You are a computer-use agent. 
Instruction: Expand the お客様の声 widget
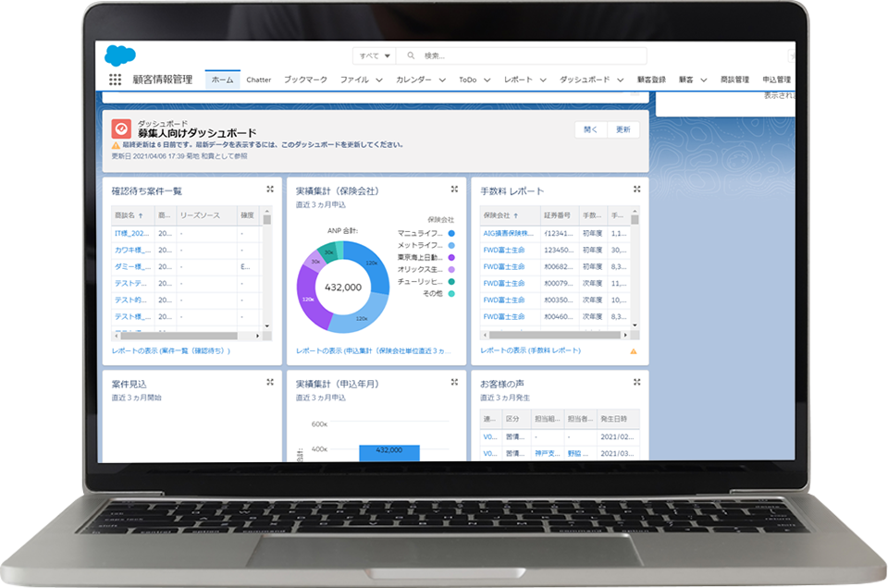click(x=635, y=382)
